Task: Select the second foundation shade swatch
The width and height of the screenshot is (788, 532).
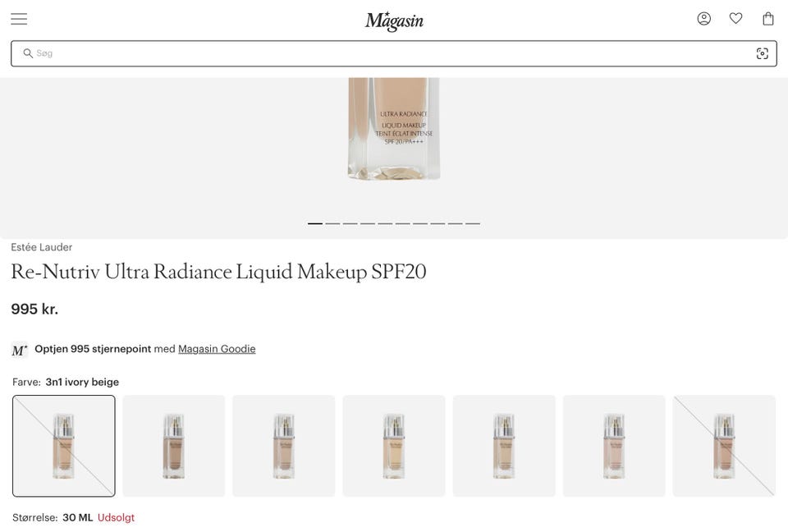Action: click(x=173, y=446)
